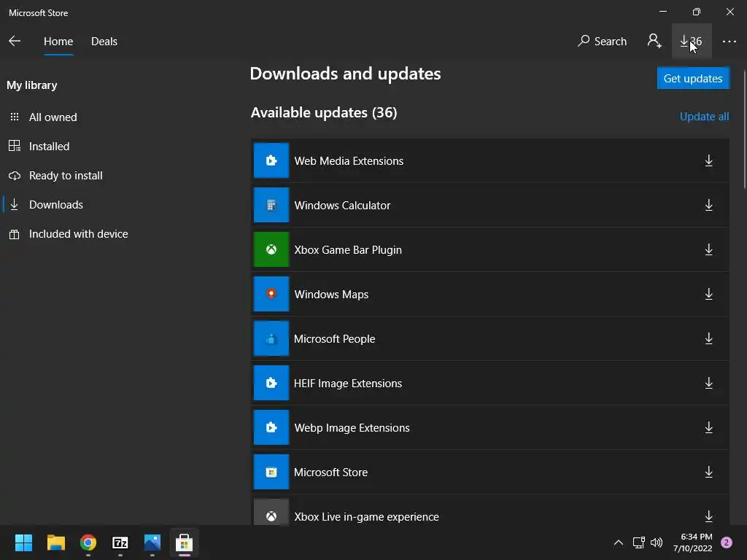
Task: Select Downloads in sidebar
Action: (x=55, y=205)
